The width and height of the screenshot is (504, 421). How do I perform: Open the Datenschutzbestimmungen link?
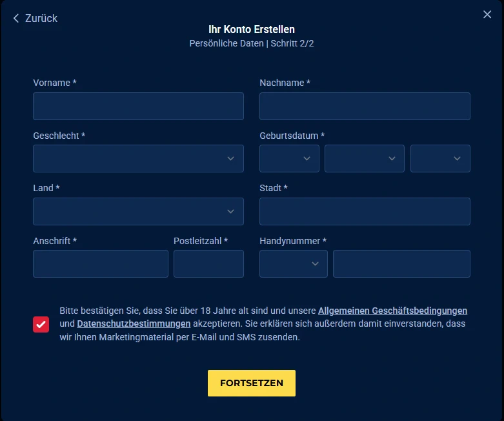point(134,323)
